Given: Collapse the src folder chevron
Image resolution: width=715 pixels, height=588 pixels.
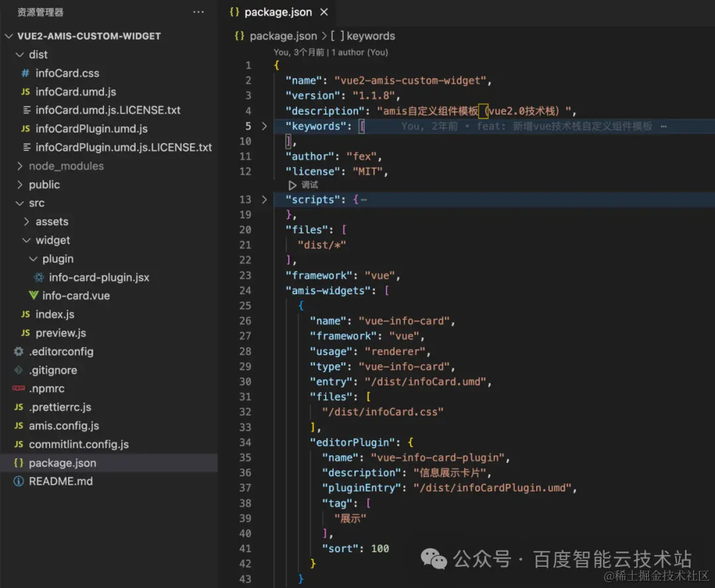Looking at the screenshot, I should 20,203.
